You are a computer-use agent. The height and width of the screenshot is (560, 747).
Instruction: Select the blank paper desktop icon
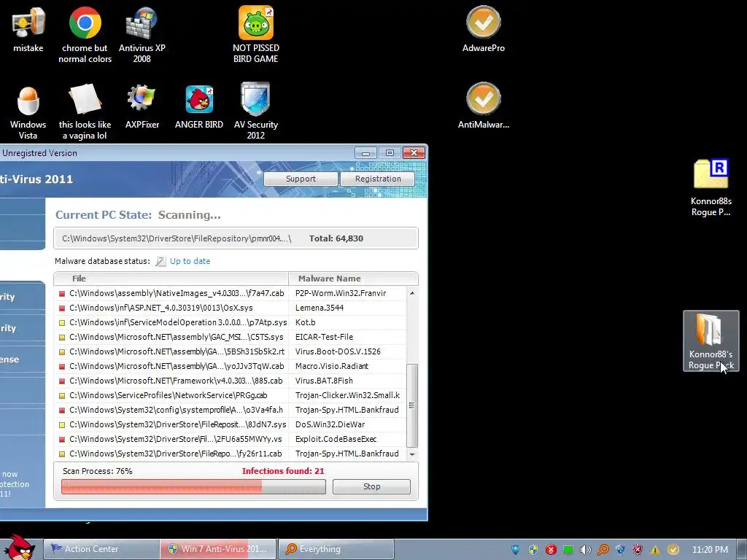85,112
